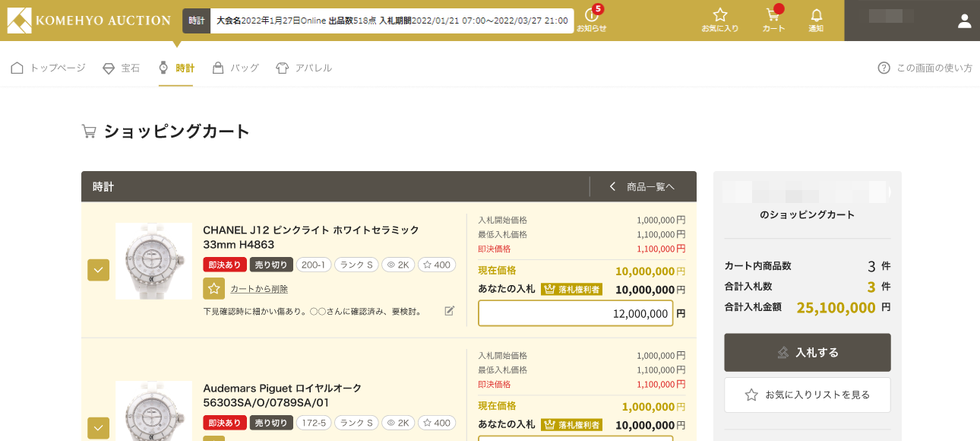This screenshot has height=441, width=980.
Task: Open the CHANEL J12 watch thumbnail
Action: (x=153, y=261)
